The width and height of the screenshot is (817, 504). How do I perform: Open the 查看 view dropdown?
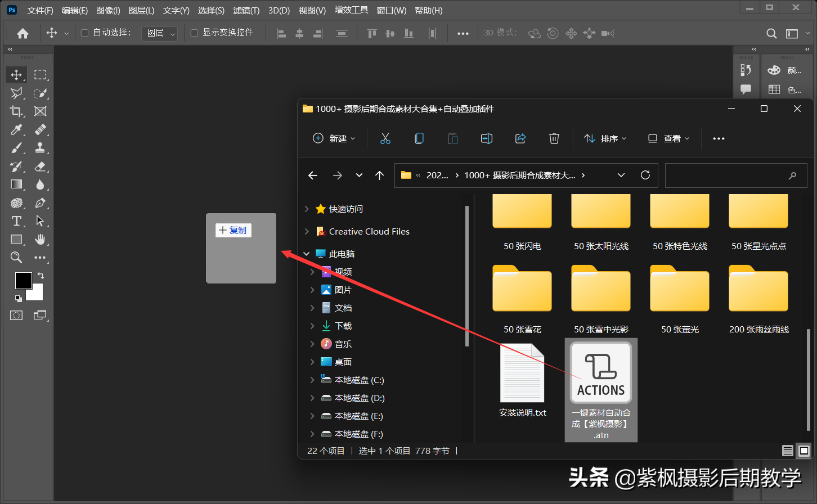(668, 138)
